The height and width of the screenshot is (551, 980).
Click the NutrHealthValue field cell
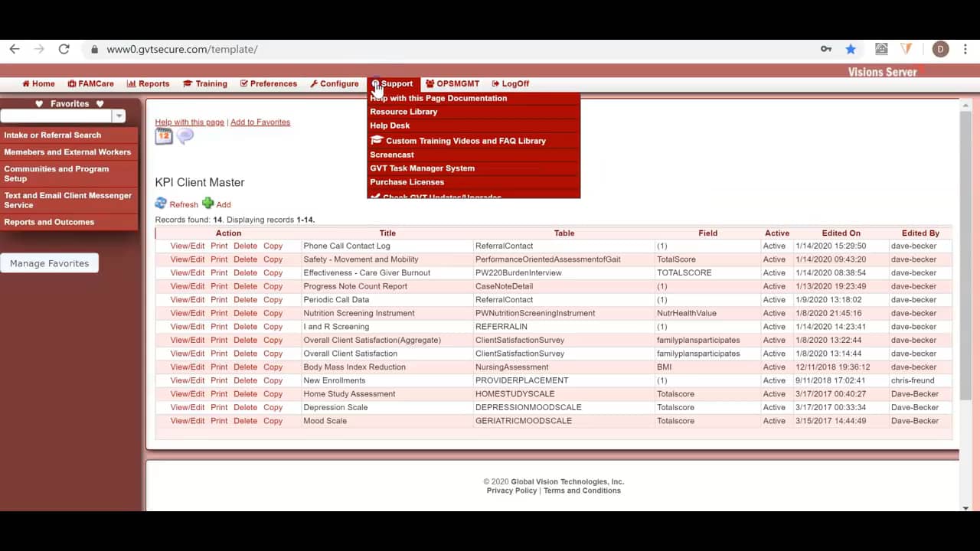point(687,313)
